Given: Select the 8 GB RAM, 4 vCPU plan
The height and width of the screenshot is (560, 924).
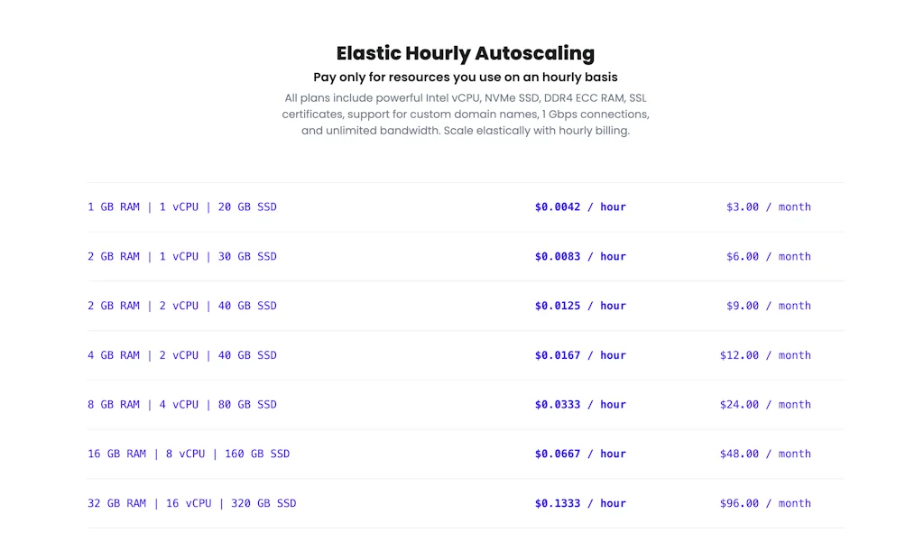Looking at the screenshot, I should click(x=182, y=405).
